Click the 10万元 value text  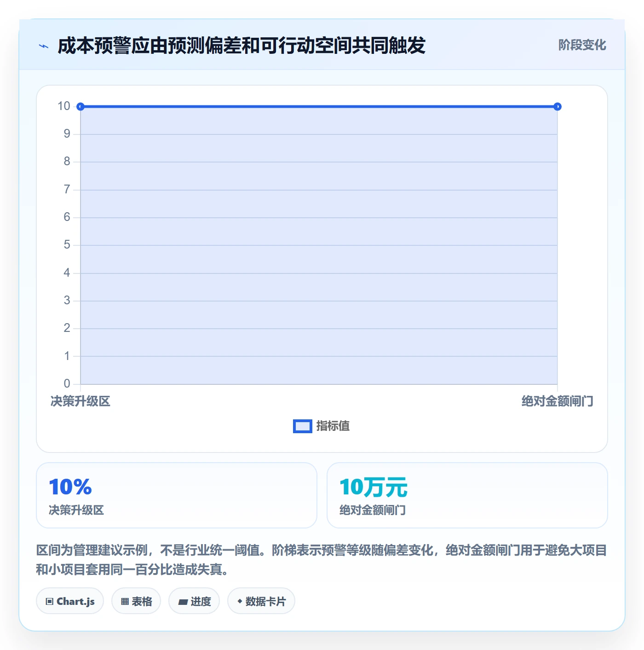(374, 487)
